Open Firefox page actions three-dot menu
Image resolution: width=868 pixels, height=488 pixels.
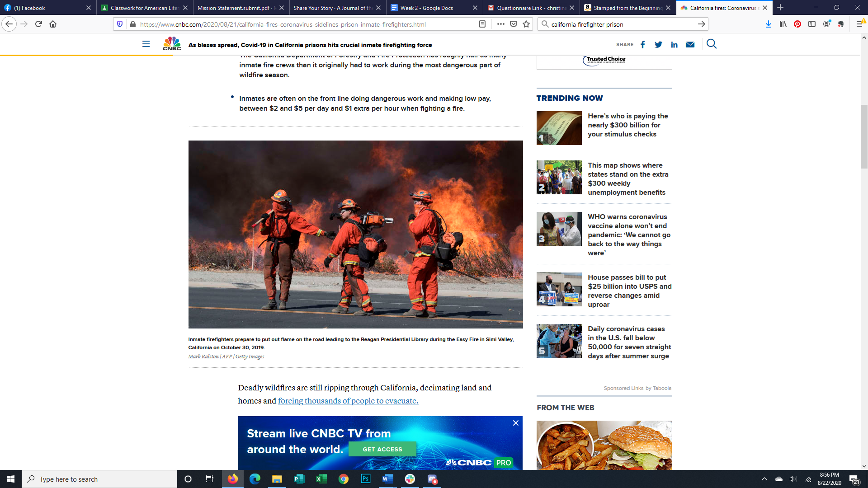(500, 24)
